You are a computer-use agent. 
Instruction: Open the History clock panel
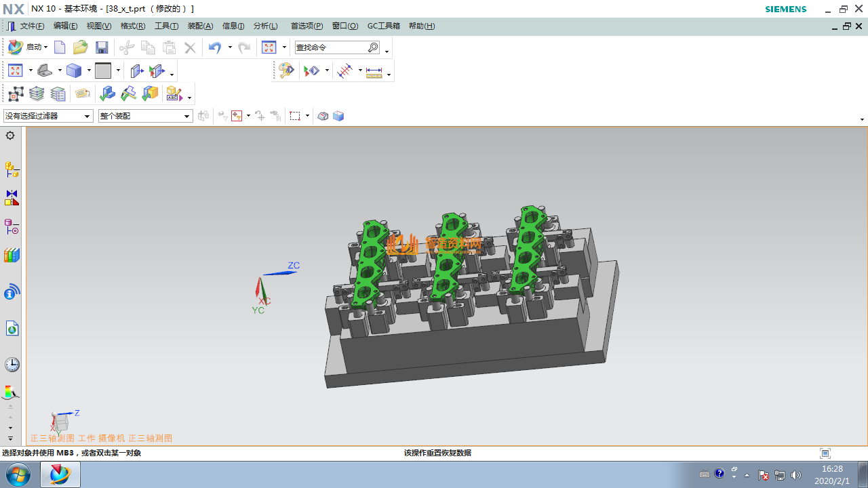[12, 365]
